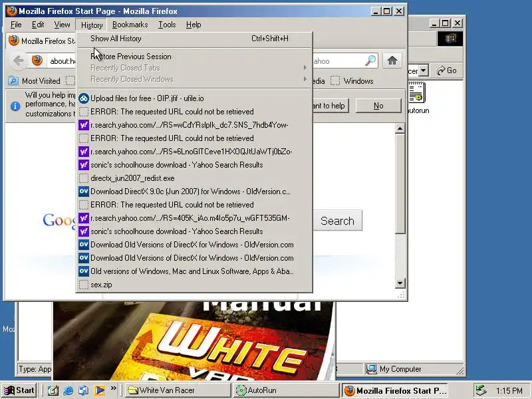Click the OV icon beside DirectX 9.0c entry
This screenshot has height=399, width=532.
[x=84, y=192]
